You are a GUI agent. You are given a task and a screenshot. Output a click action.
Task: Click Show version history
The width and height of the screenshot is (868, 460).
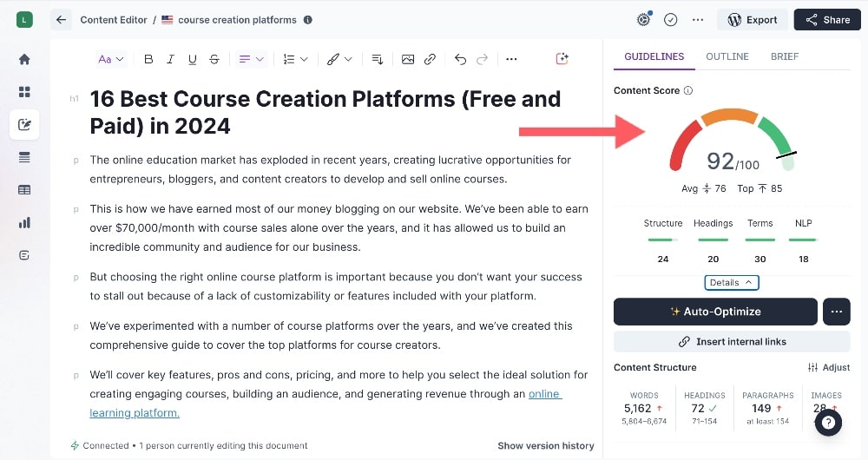pos(545,445)
